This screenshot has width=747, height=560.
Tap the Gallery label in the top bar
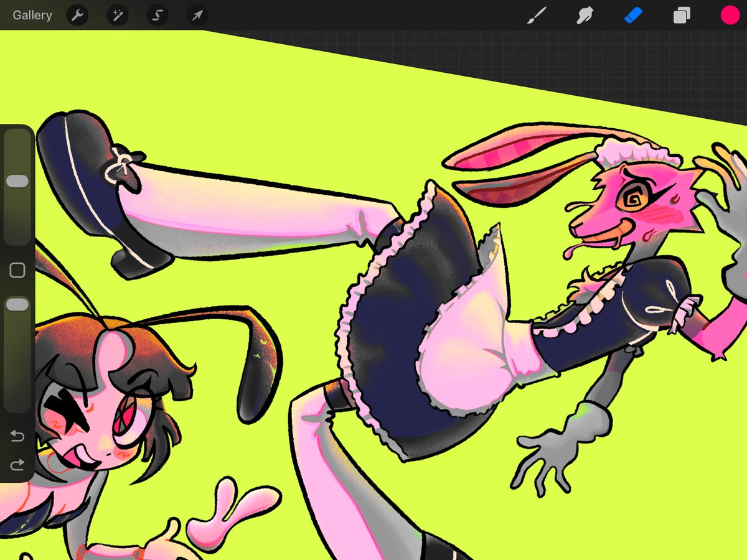click(32, 16)
